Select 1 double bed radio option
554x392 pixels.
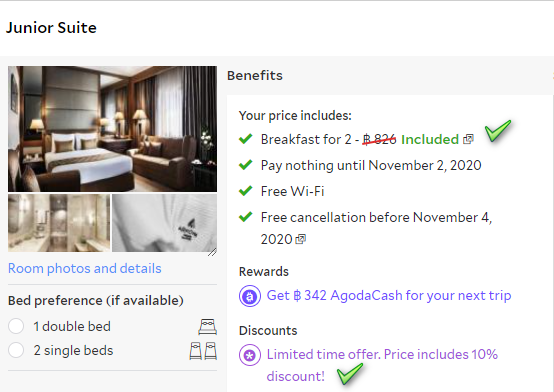point(16,326)
